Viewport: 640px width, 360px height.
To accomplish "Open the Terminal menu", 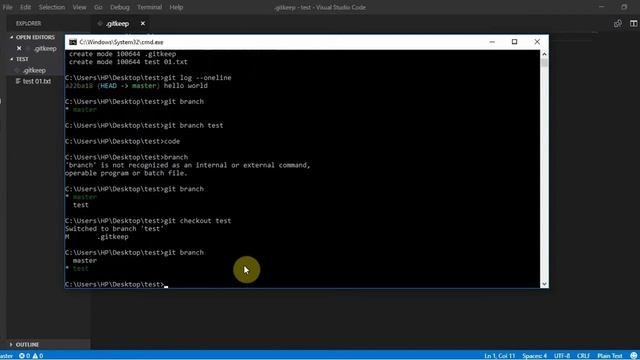I will 149,7.
